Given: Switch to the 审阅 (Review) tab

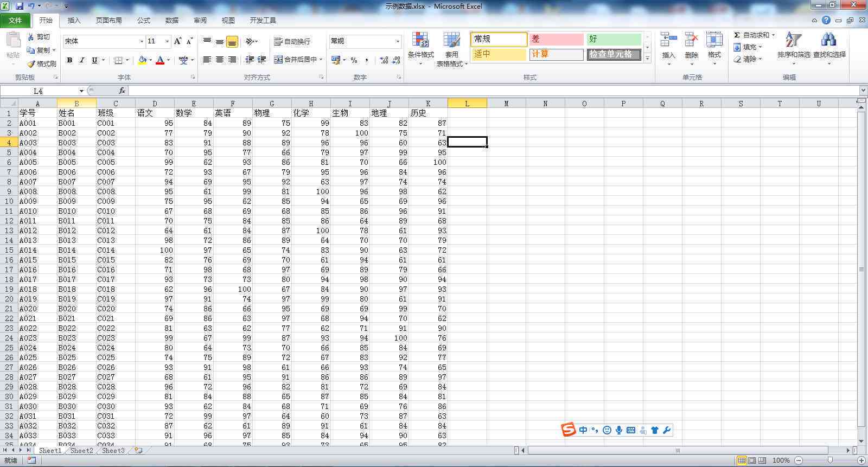Looking at the screenshot, I should click(x=200, y=21).
